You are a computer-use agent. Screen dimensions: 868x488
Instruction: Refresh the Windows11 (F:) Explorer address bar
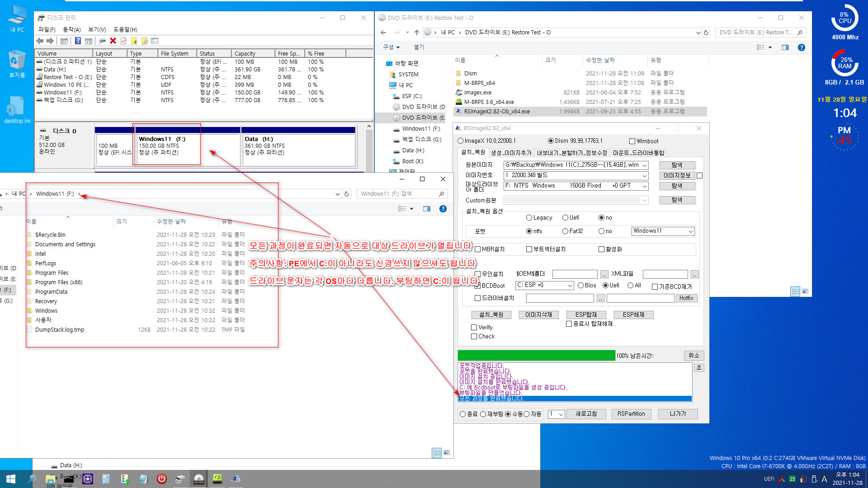(347, 194)
